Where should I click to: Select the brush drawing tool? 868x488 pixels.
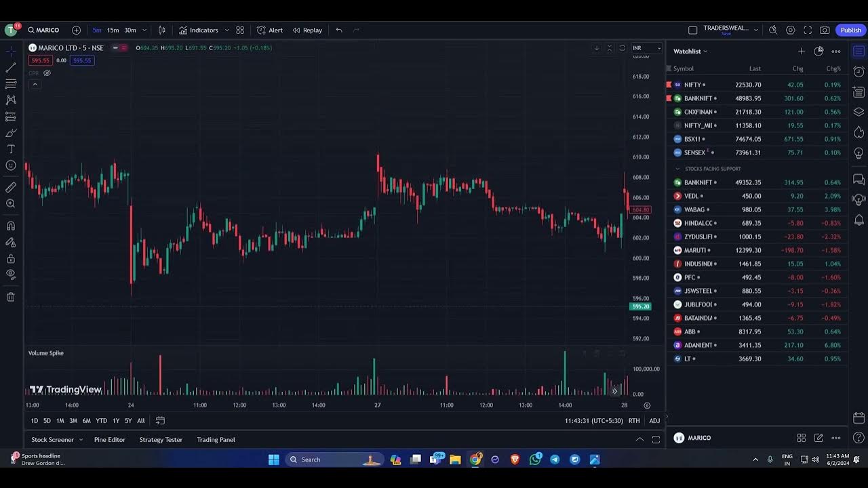[11, 133]
